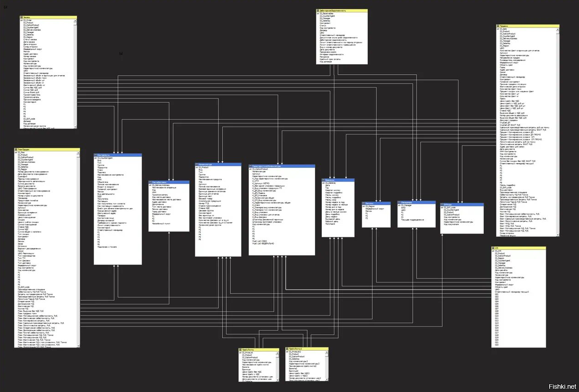Image resolution: width=579 pixels, height=392 pixels.
Task: Click the key icon beside ID_Order
Action: coord(21,21)
